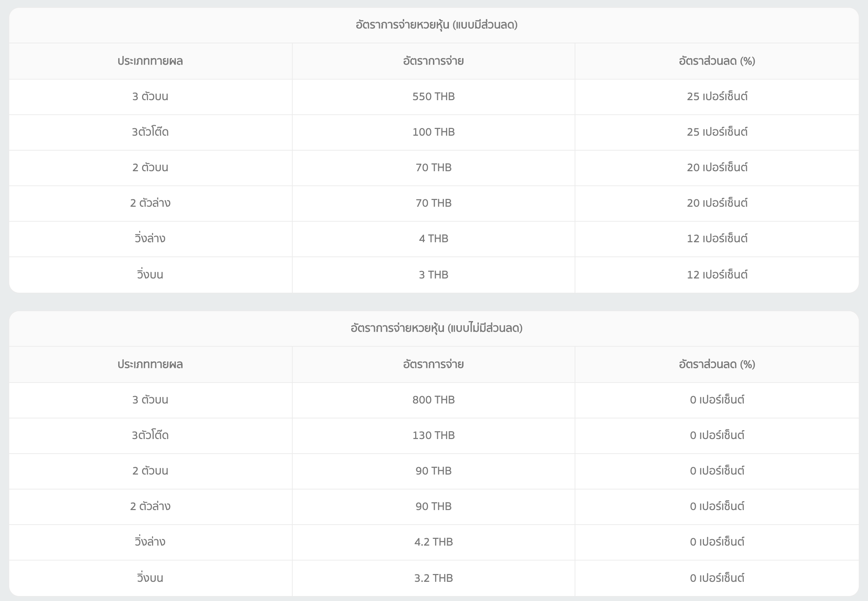
Task: Click the 3.2 THB payout cell
Action: tap(433, 578)
